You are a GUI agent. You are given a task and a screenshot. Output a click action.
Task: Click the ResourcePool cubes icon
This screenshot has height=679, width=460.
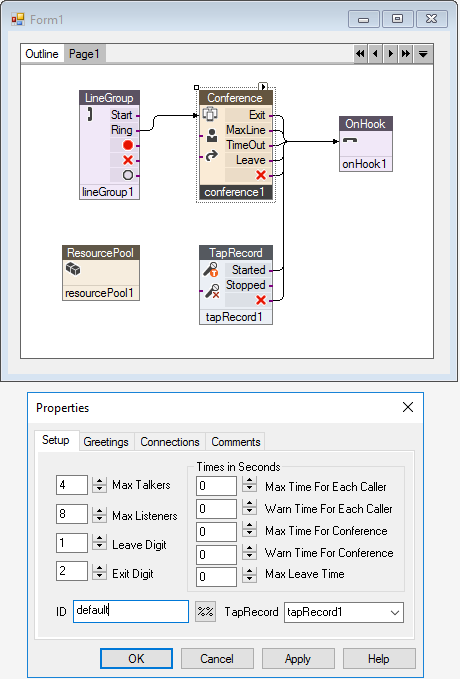tap(73, 269)
